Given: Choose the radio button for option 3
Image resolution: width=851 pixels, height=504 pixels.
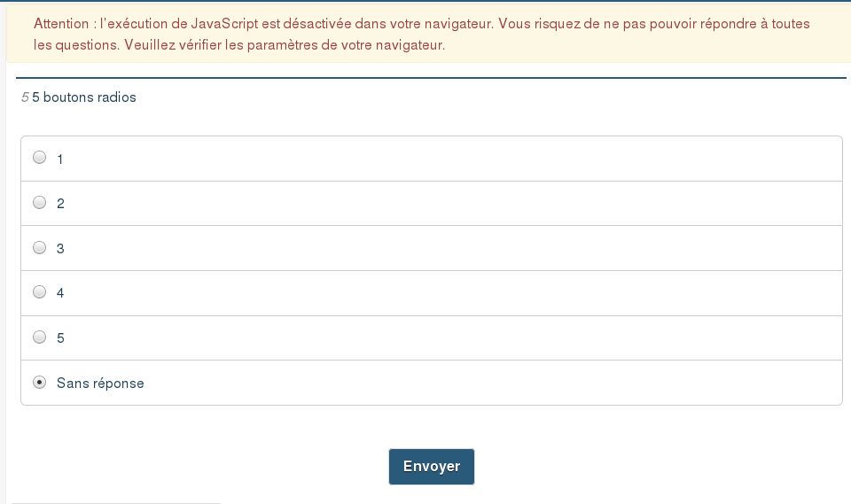Looking at the screenshot, I should tap(39, 247).
